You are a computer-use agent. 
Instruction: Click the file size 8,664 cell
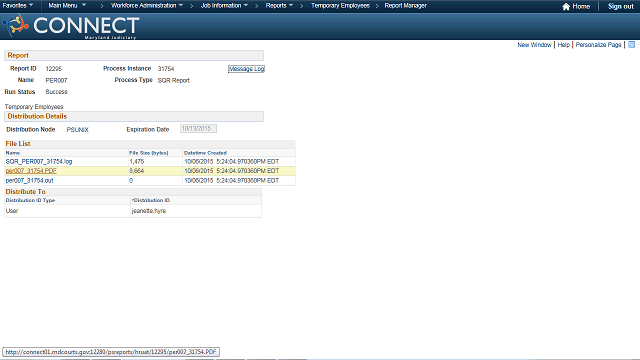pyautogui.click(x=155, y=171)
